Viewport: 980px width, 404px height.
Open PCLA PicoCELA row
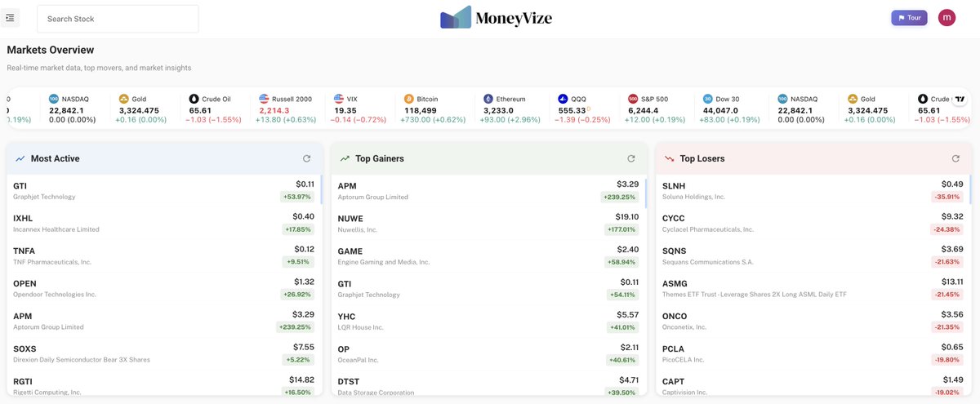pyautogui.click(x=813, y=353)
